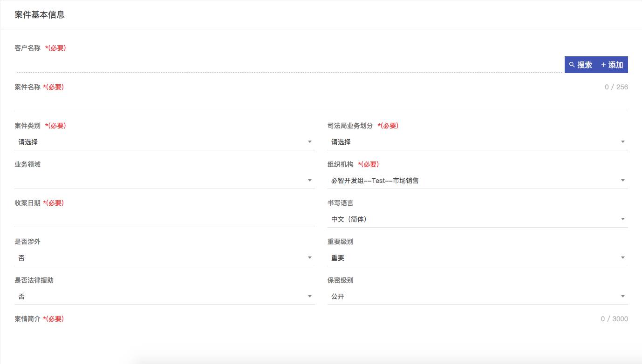
Task: Click the 收案日期 date field
Action: point(164,219)
